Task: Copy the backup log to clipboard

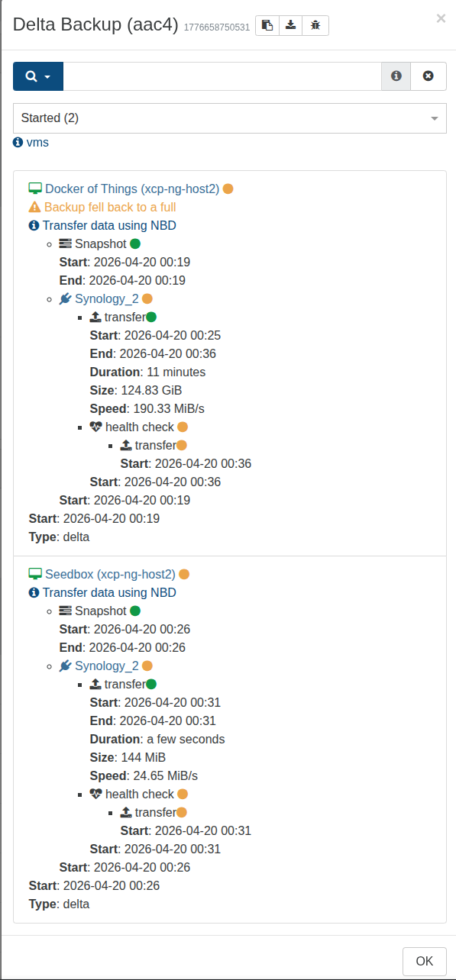Action: pyautogui.click(x=266, y=25)
